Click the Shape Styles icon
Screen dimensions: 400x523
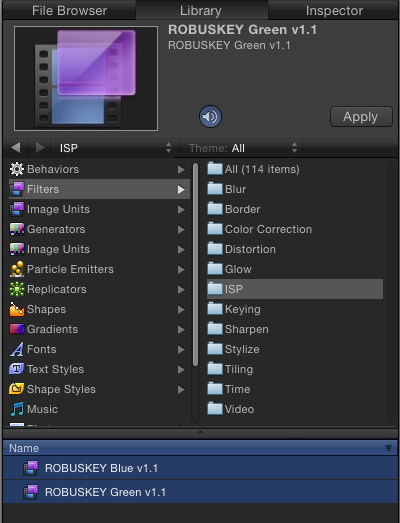pyautogui.click(x=17, y=389)
